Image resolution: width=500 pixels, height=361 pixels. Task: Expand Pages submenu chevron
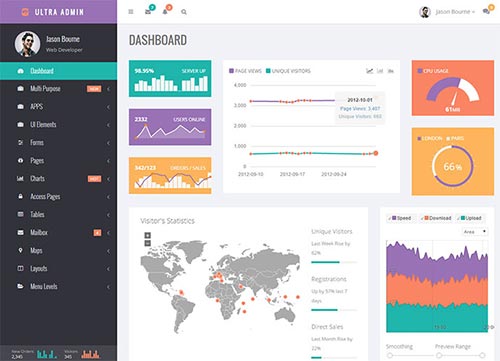[x=108, y=161]
